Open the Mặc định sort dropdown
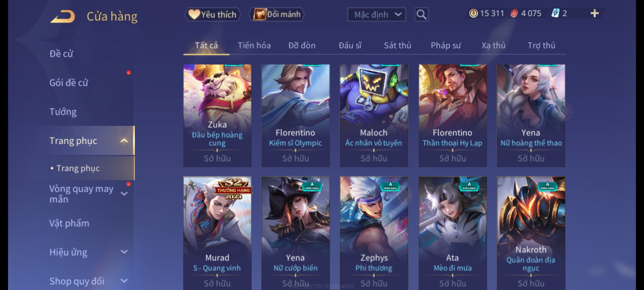644x290 pixels. 376,15
